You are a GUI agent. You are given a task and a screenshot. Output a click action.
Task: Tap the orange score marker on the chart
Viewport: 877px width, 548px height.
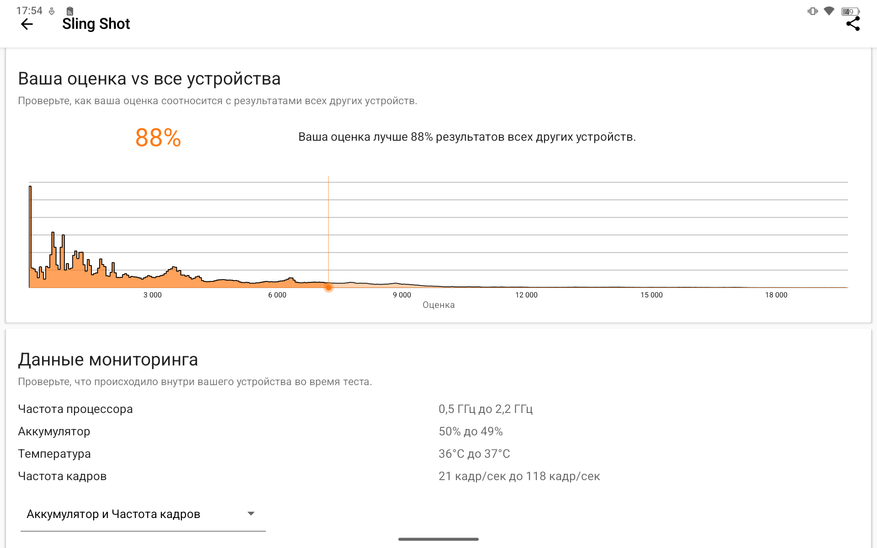328,288
